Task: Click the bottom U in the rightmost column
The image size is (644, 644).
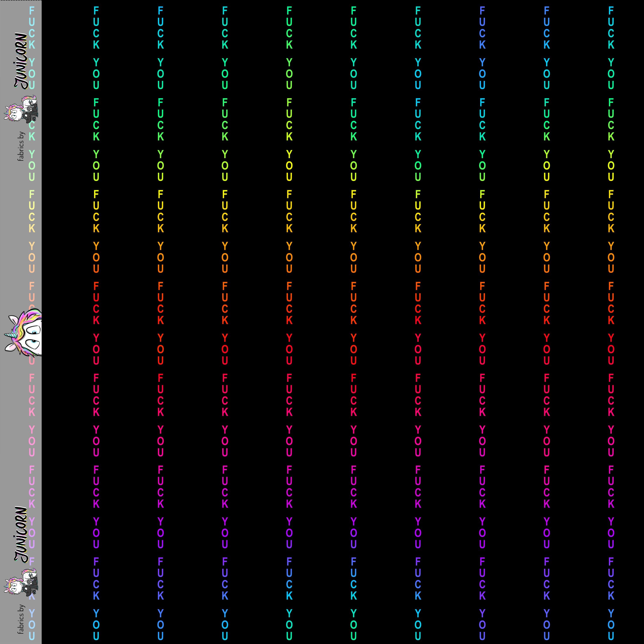Action: pos(611,636)
